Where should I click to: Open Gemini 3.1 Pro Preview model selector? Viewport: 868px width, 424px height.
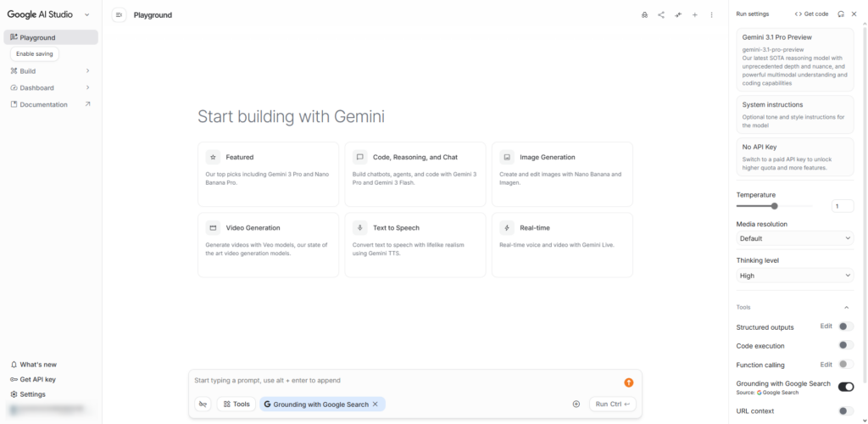point(795,59)
